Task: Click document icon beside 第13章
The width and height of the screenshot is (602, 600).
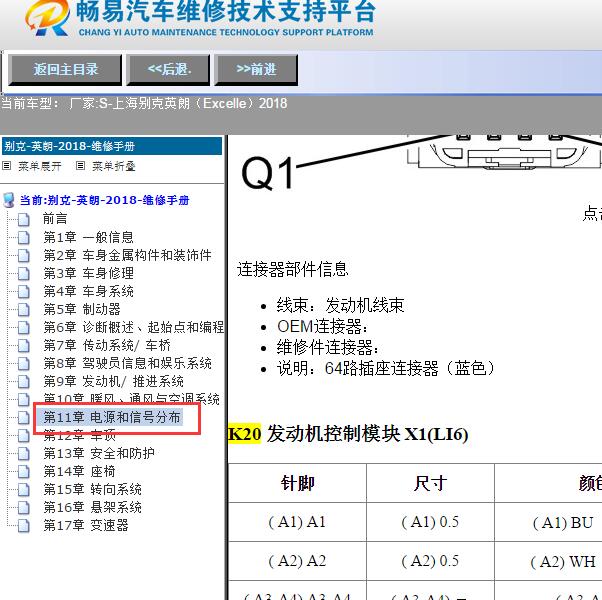Action: (x=24, y=454)
